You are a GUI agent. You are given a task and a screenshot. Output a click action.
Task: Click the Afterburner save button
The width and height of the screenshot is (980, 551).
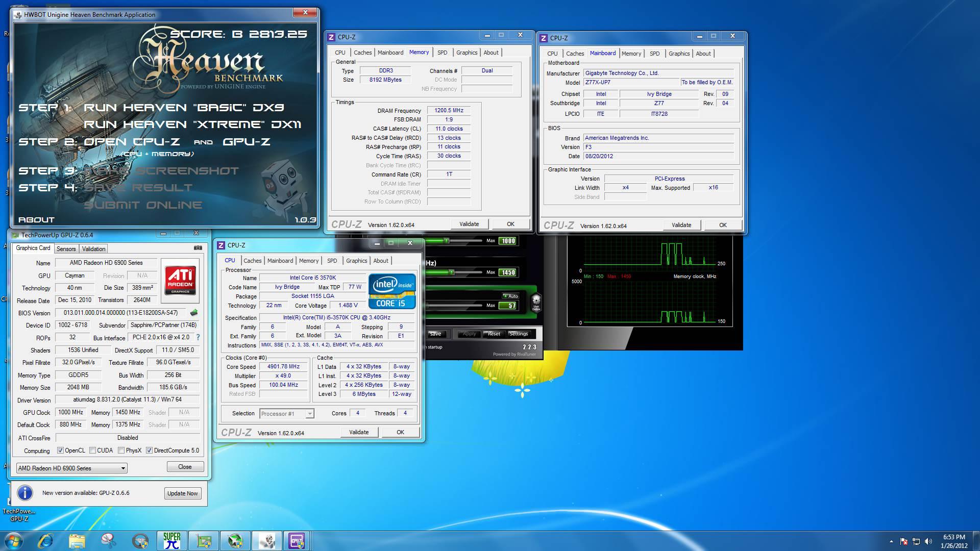[x=435, y=334]
